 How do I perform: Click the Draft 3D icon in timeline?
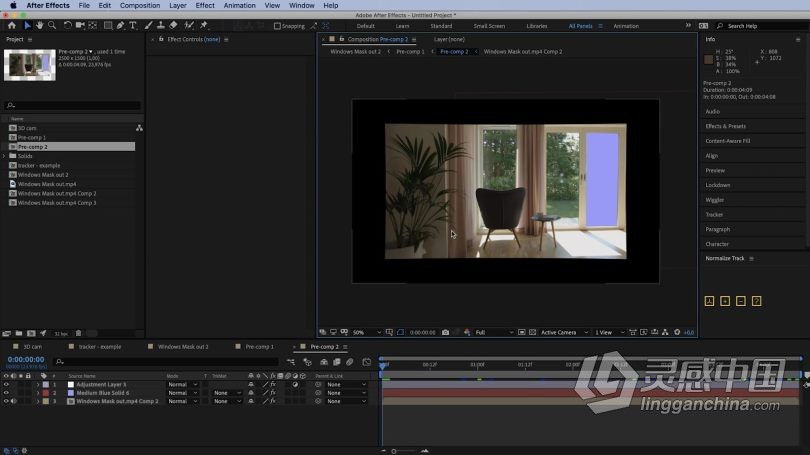pyautogui.click(x=307, y=362)
